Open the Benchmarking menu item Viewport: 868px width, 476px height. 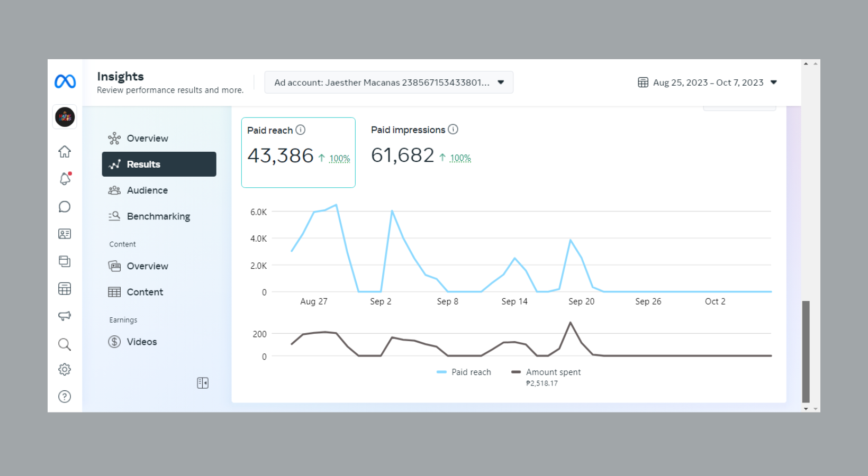158,216
